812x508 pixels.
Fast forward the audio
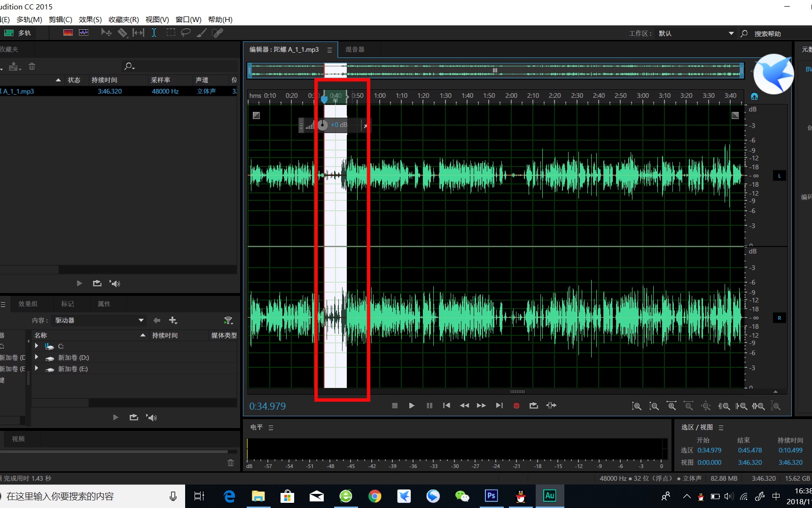[482, 405]
